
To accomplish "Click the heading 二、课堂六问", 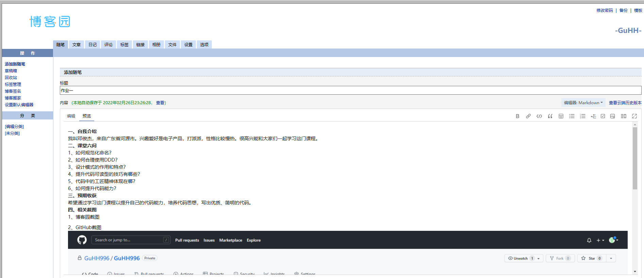I will (82, 146).
